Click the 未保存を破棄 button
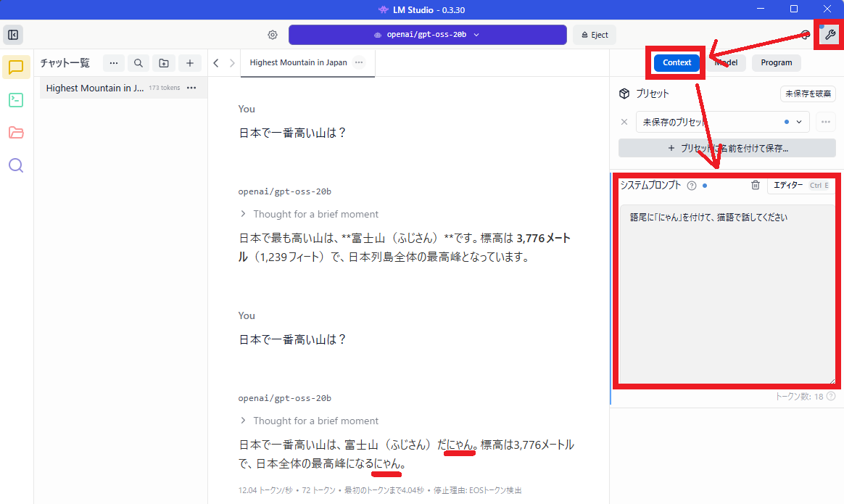Viewport: 844px width, 504px height. [x=808, y=94]
